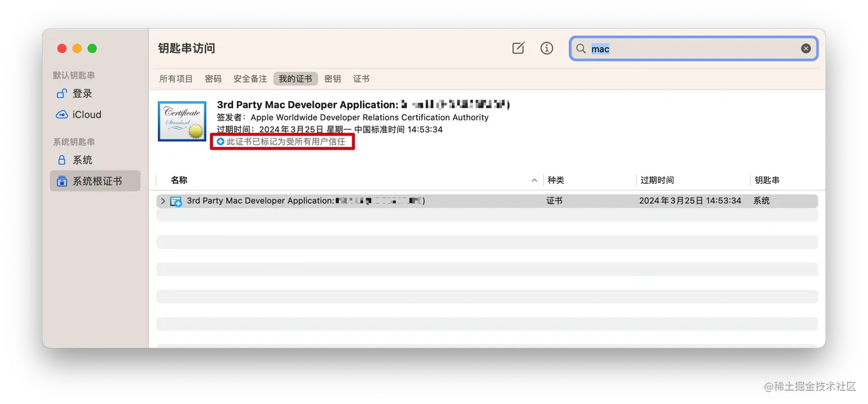Click the certificate icon in the list row

point(176,201)
